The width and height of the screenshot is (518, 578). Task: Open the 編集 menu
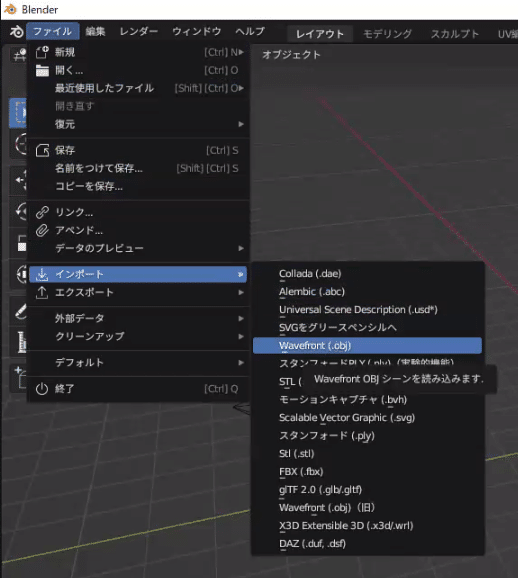(x=95, y=32)
